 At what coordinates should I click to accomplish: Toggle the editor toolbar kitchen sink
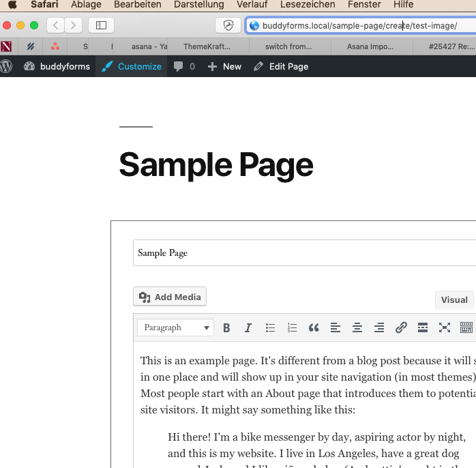coord(466,327)
